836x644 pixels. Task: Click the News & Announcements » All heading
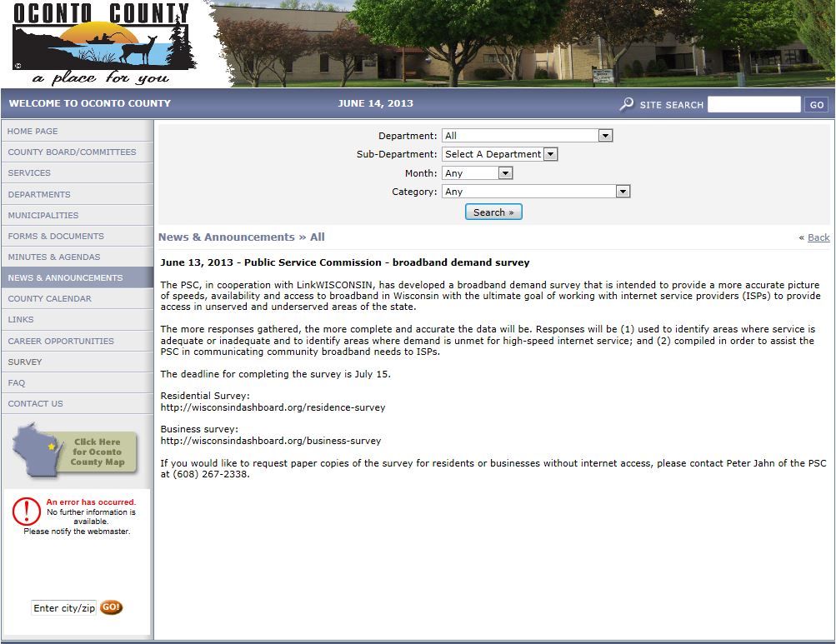click(x=242, y=237)
